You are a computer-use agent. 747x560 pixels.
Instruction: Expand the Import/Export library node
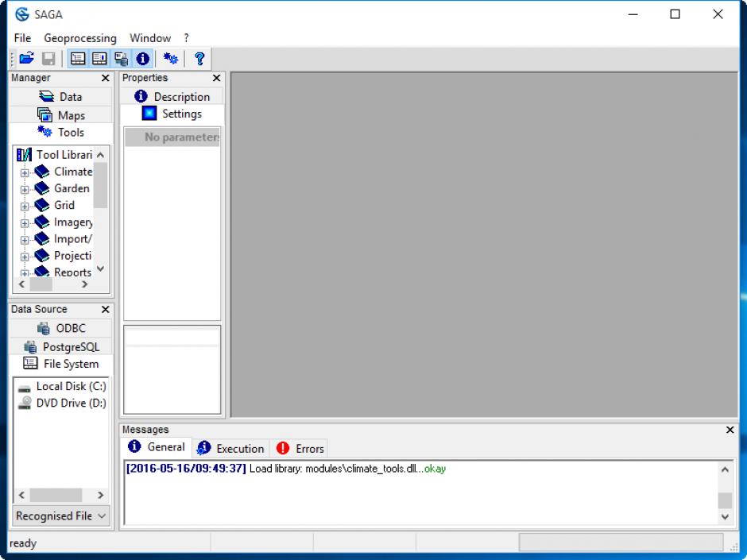tap(25, 240)
